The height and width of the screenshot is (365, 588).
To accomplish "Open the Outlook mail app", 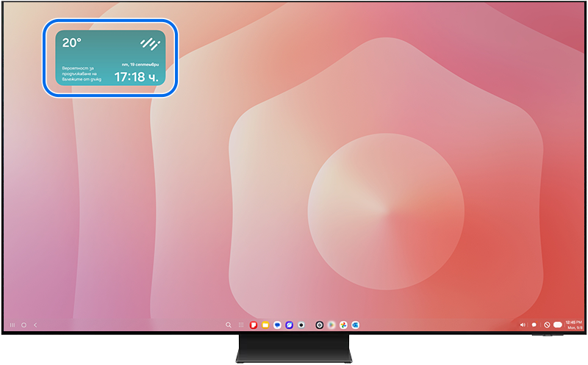I will [x=356, y=325].
